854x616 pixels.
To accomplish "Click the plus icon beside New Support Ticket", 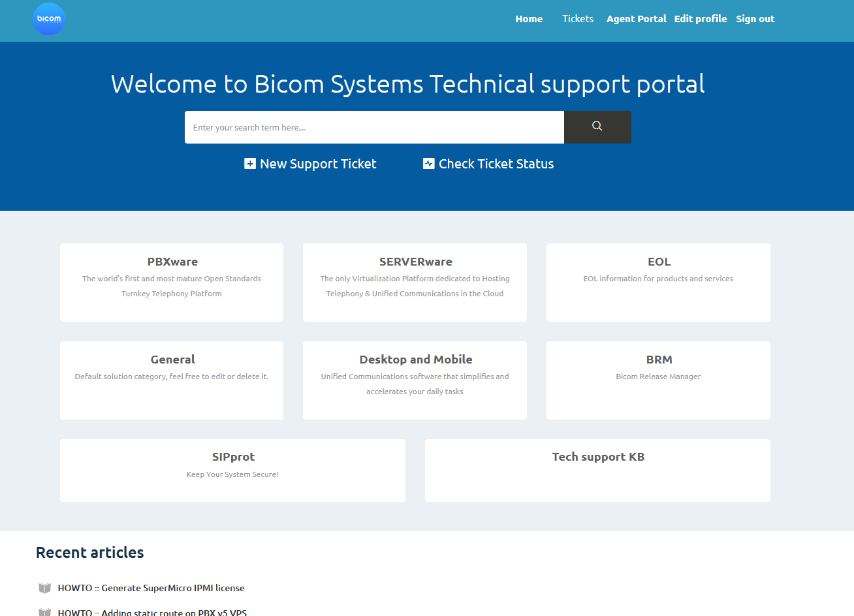I will click(250, 164).
